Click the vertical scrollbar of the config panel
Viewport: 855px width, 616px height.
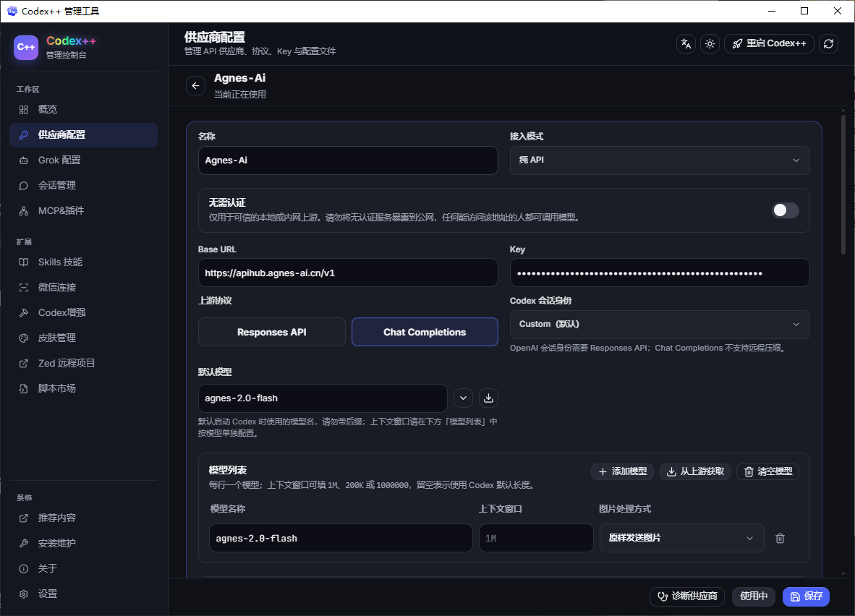click(x=843, y=184)
